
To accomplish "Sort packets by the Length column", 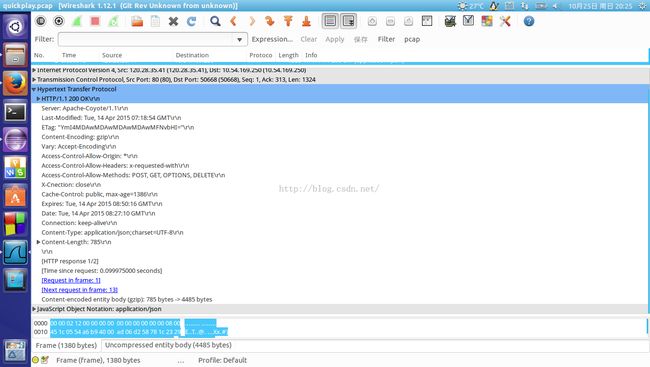I will tap(288, 55).
